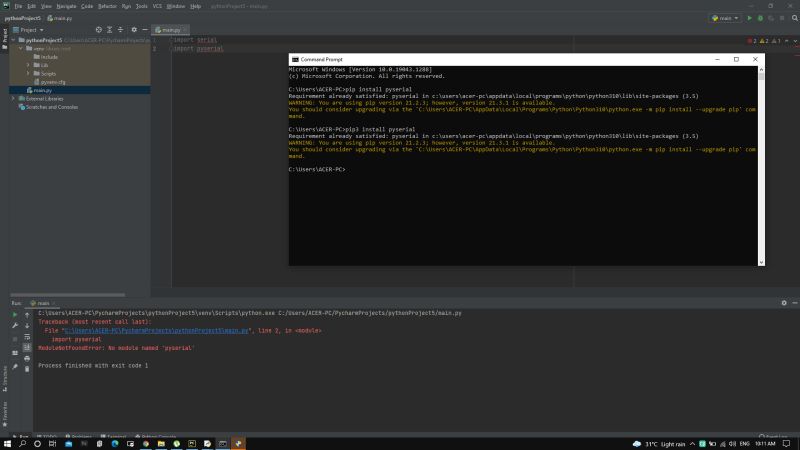Click Expand All in Project panel
This screenshot has height=450, width=800.
(109, 30)
